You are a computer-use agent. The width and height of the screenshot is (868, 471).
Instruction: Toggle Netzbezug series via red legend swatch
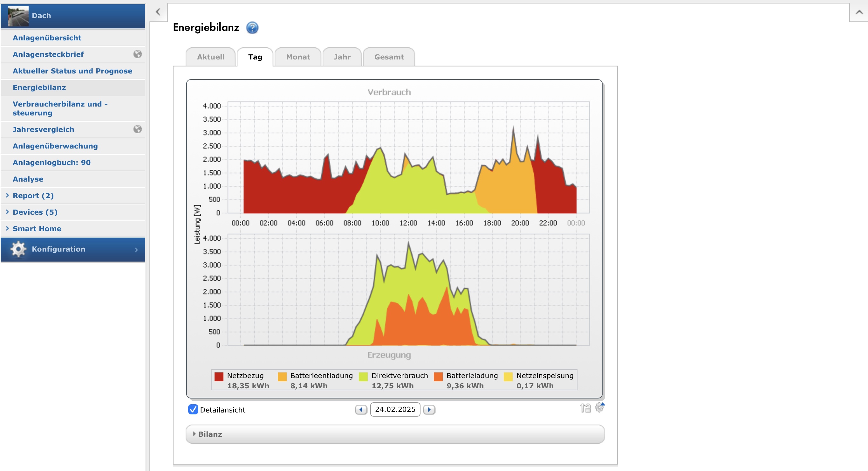click(x=219, y=377)
